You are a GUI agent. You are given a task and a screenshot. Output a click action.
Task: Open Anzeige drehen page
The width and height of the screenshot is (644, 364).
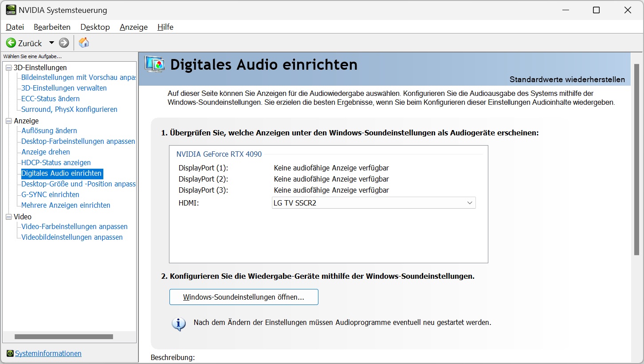46,152
